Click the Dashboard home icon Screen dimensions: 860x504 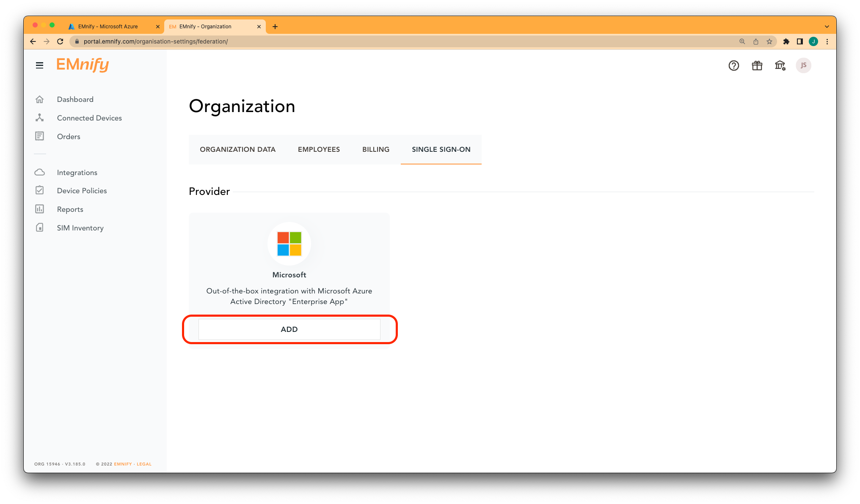pos(39,99)
